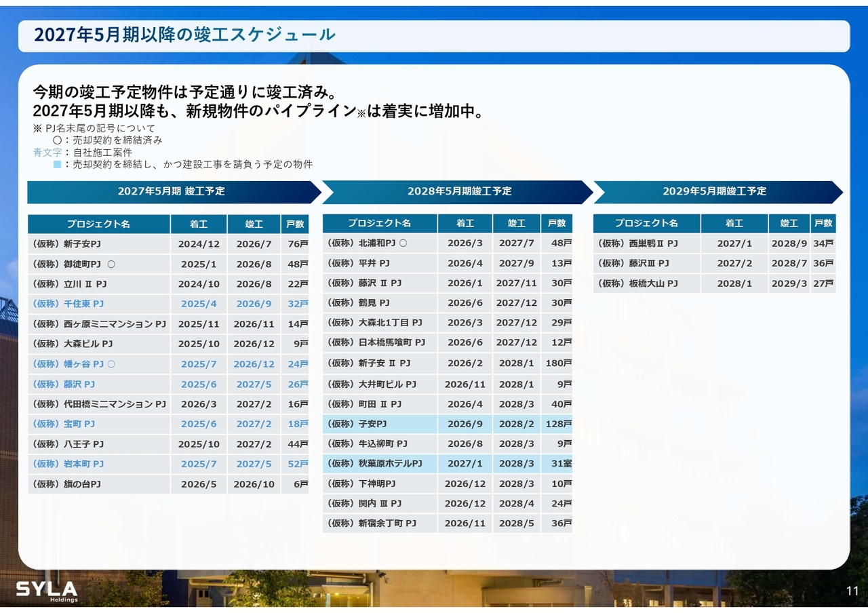
Task: Click the circle mark beside 幡ヶ谷 PJ
Action: [x=111, y=364]
